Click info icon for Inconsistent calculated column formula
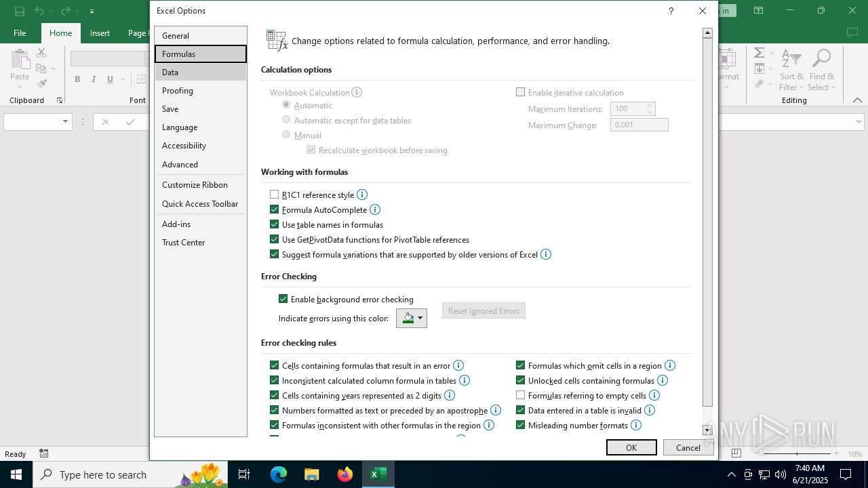This screenshot has width=868, height=488. [465, 380]
